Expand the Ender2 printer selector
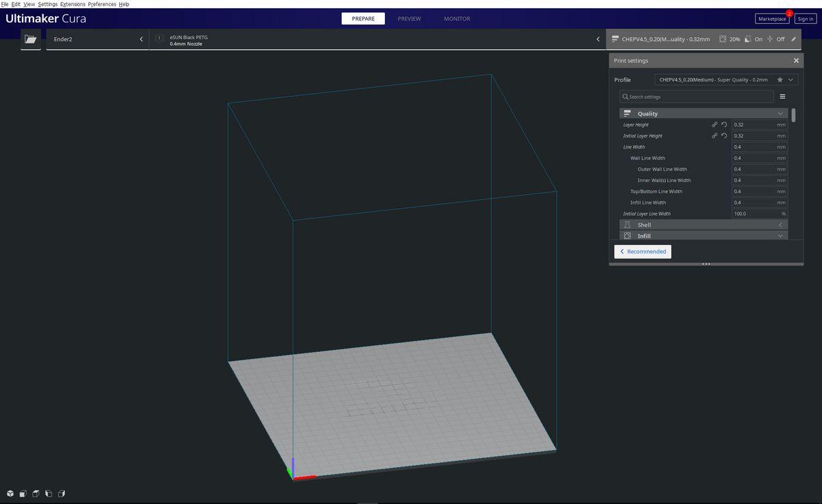 pos(98,39)
